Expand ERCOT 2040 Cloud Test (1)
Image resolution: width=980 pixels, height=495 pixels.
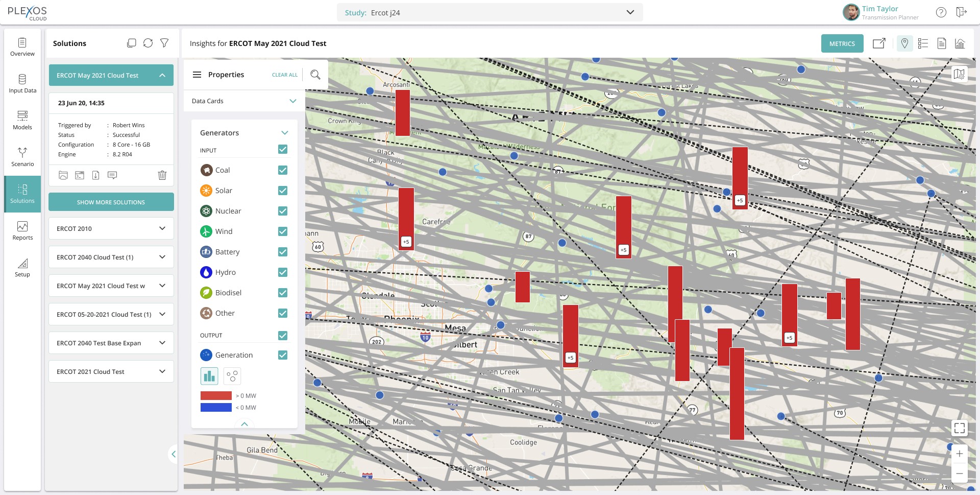pos(111,257)
